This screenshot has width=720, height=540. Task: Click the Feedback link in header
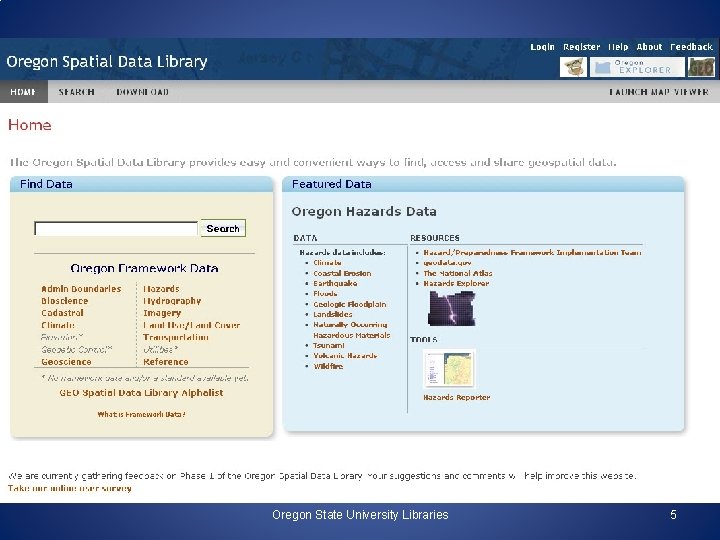click(691, 47)
